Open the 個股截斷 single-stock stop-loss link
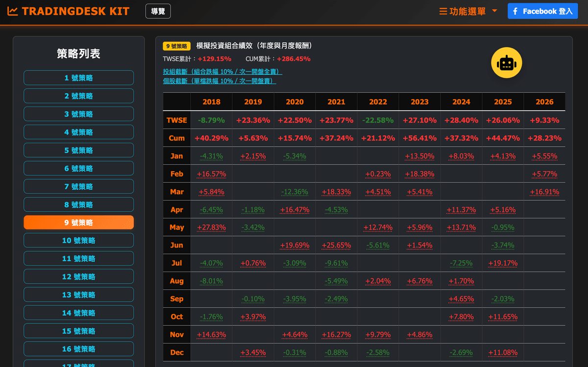Viewport: 588px width, 367px height. (220, 81)
